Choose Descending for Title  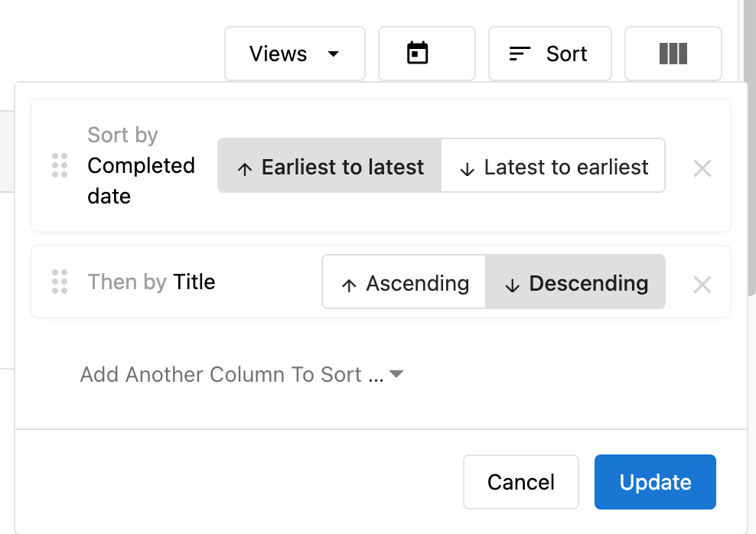(575, 282)
